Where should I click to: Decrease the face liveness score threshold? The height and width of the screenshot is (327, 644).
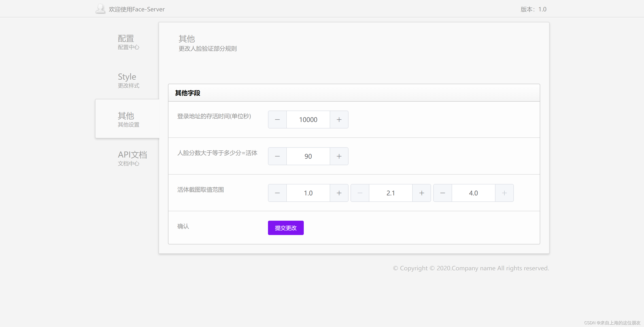(277, 156)
